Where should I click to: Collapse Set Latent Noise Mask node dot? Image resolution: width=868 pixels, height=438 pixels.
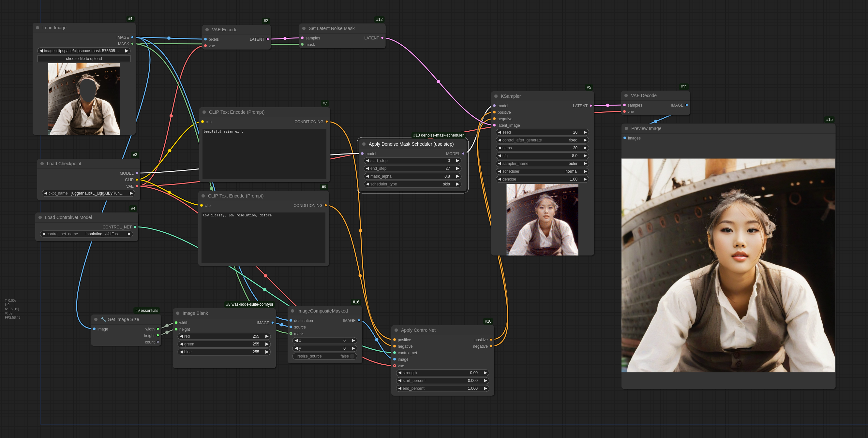click(x=304, y=29)
